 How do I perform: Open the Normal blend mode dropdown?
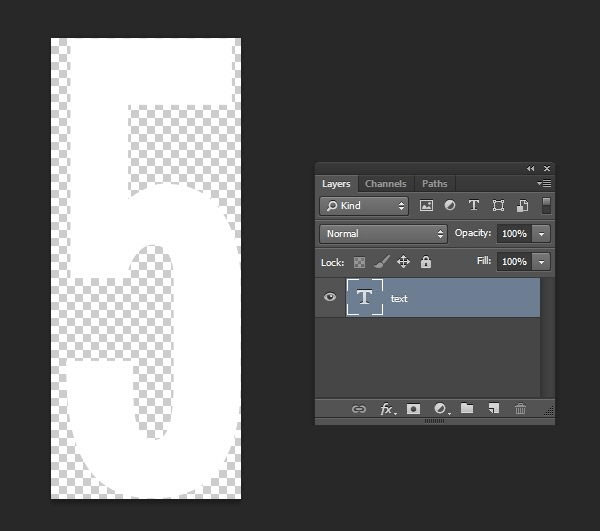click(383, 234)
